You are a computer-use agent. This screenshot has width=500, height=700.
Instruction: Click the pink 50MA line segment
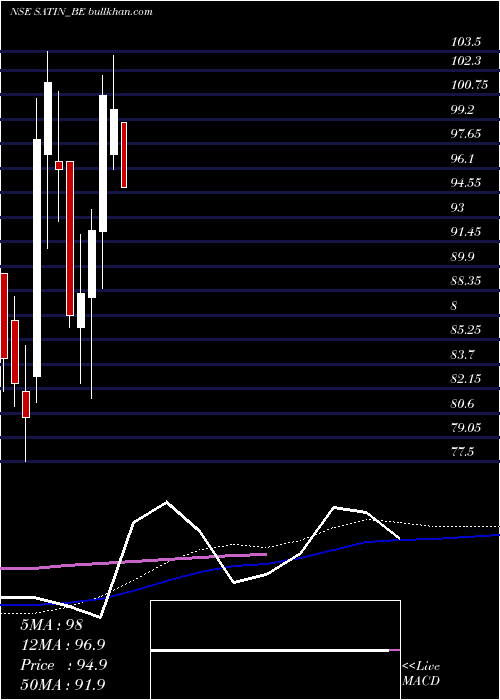coord(133,561)
